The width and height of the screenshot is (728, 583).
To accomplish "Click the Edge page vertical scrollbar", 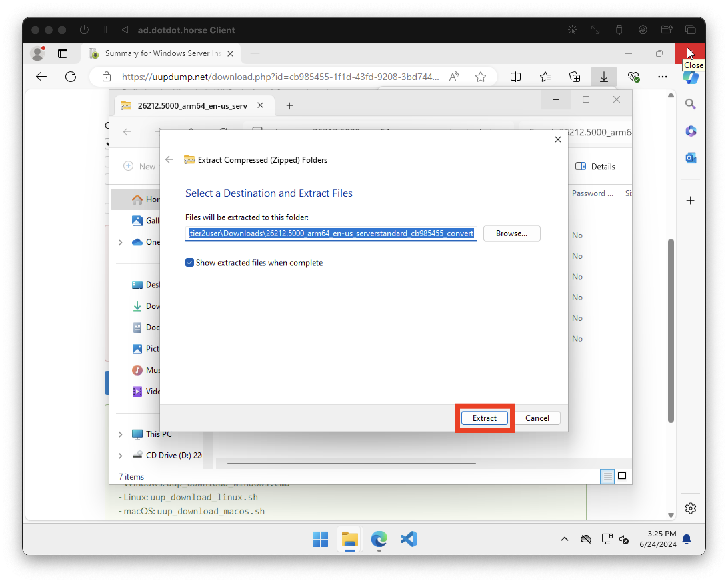I will pyautogui.click(x=671, y=330).
